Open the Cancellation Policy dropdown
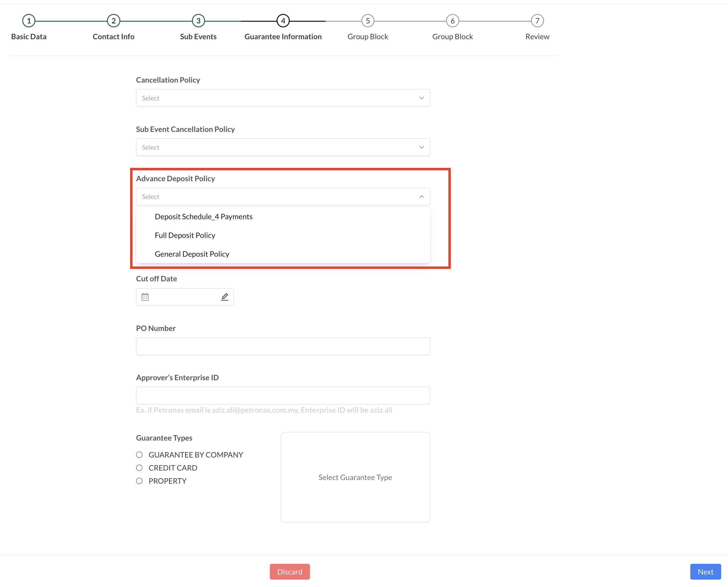 coord(283,98)
